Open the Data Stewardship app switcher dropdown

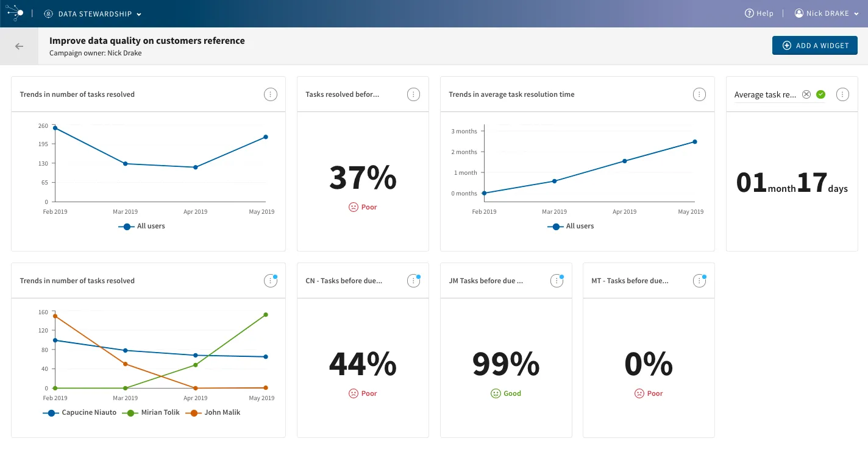click(93, 13)
